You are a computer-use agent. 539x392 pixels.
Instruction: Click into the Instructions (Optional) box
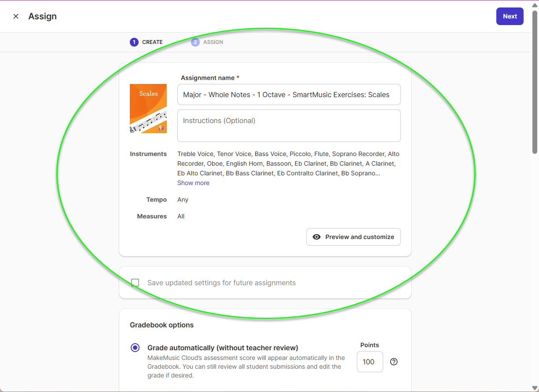[x=289, y=126]
